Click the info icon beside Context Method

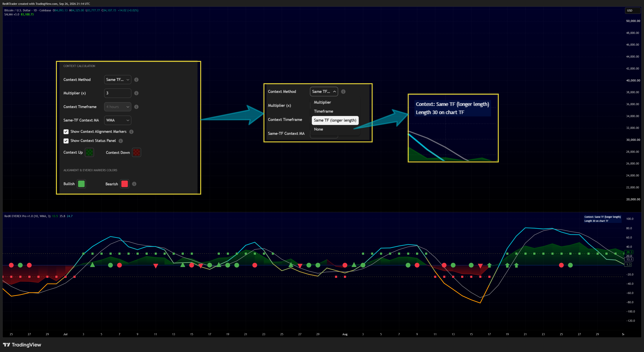(136, 80)
